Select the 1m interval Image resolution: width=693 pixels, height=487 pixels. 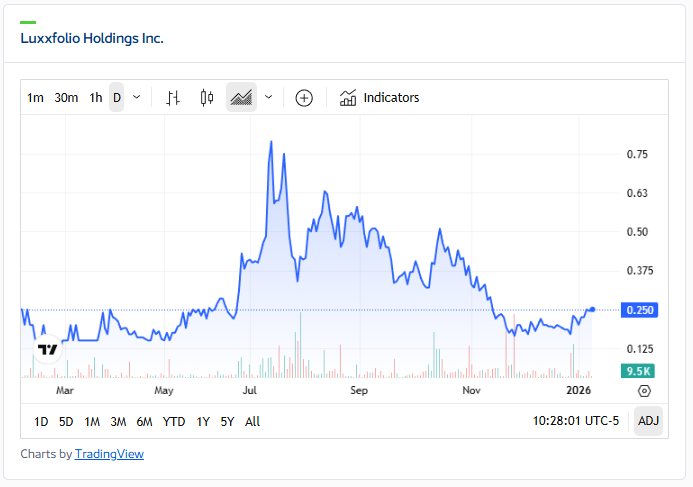click(35, 98)
